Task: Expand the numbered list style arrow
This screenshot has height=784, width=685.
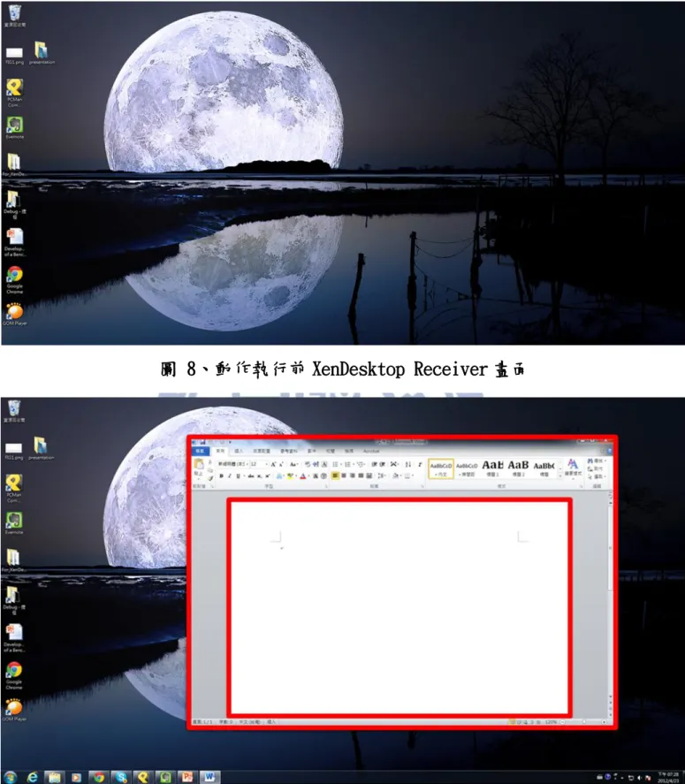Action: click(354, 464)
